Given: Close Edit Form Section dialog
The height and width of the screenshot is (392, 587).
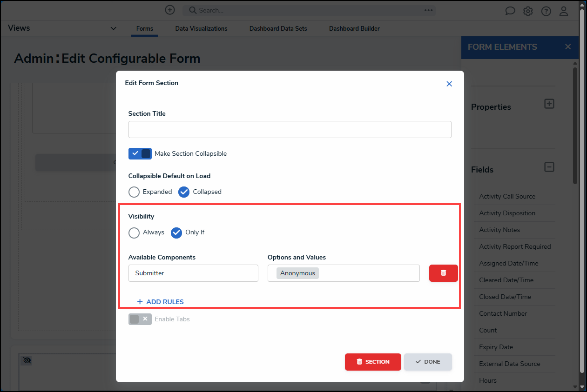Looking at the screenshot, I should click(449, 84).
